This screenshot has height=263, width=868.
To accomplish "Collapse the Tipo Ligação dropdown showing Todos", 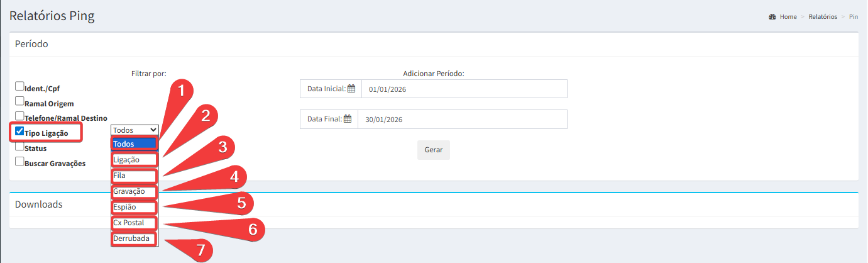I will click(135, 130).
